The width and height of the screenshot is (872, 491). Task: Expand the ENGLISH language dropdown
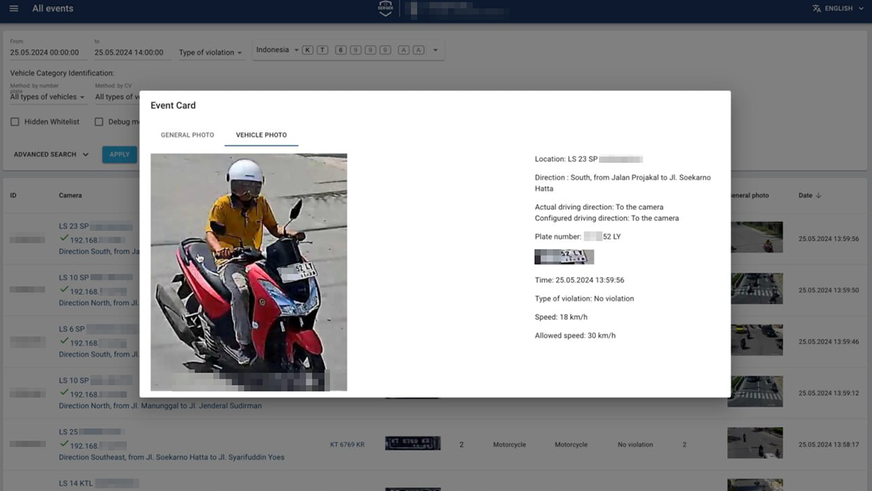coord(843,8)
